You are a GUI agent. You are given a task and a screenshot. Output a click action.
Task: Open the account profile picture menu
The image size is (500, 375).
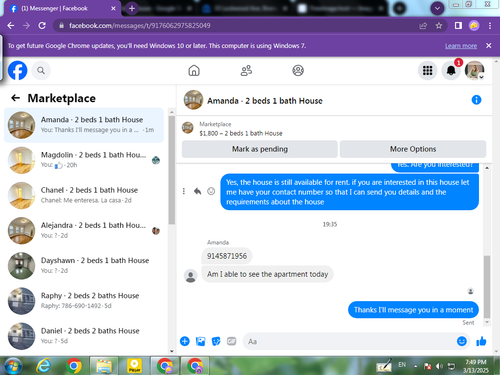[x=474, y=70]
